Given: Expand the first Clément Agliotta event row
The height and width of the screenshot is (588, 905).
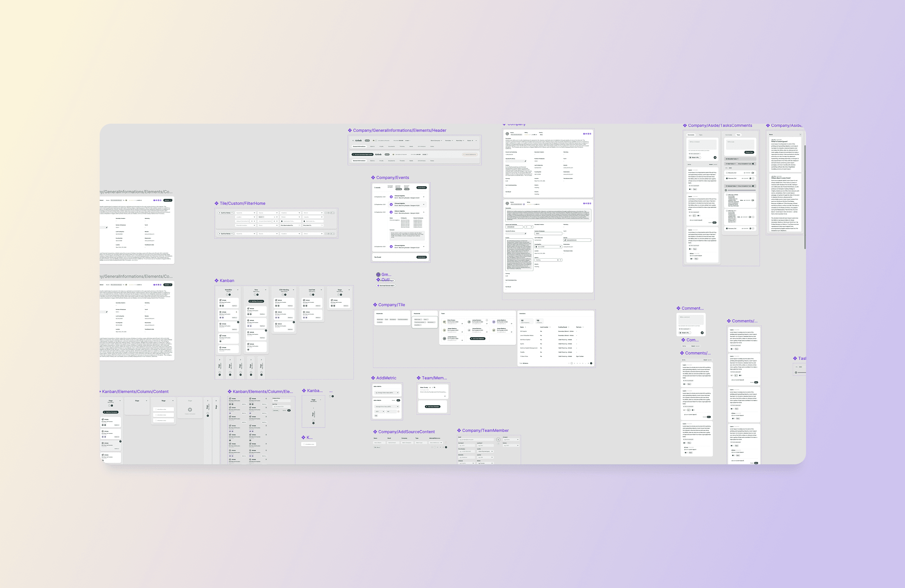Looking at the screenshot, I should click(424, 196).
